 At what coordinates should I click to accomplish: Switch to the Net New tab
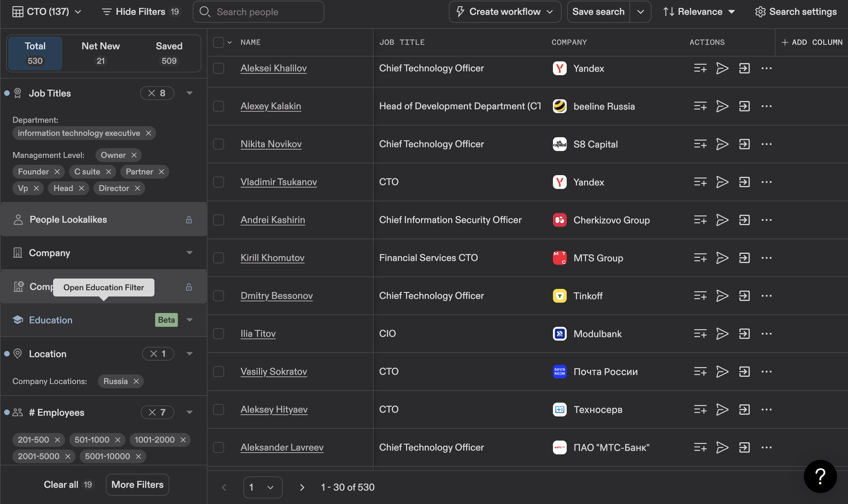[x=101, y=53]
